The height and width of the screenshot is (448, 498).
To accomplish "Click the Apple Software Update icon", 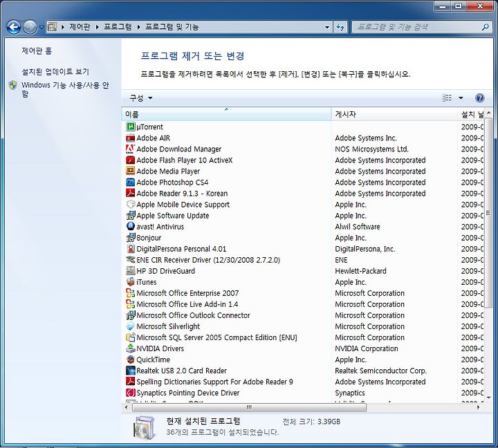I will 131,215.
